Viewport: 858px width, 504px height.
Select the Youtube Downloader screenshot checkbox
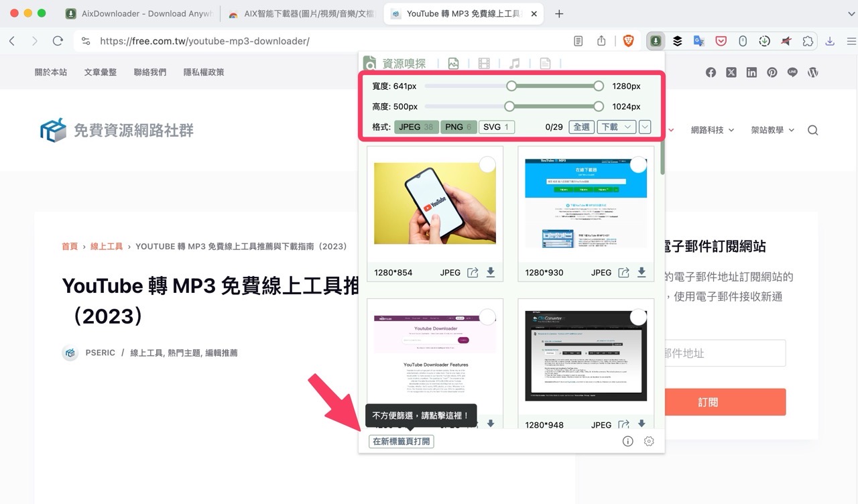tap(487, 317)
